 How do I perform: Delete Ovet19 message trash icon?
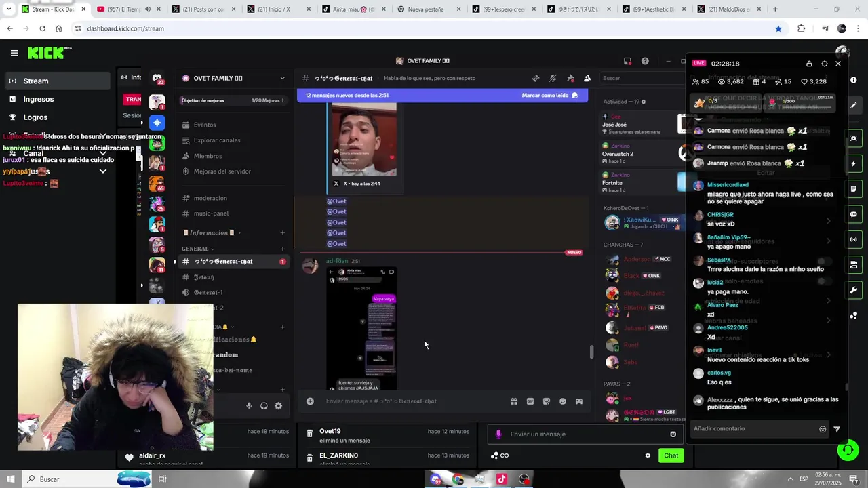309,433
